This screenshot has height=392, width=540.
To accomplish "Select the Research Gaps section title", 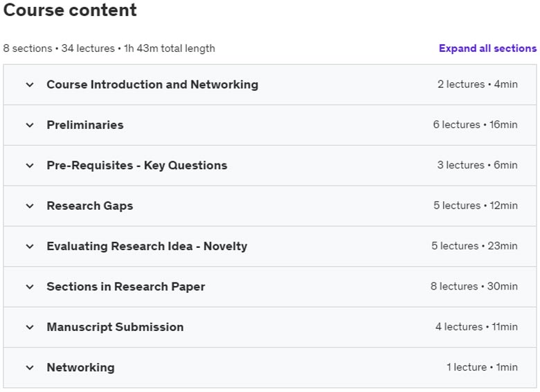I will (x=90, y=206).
